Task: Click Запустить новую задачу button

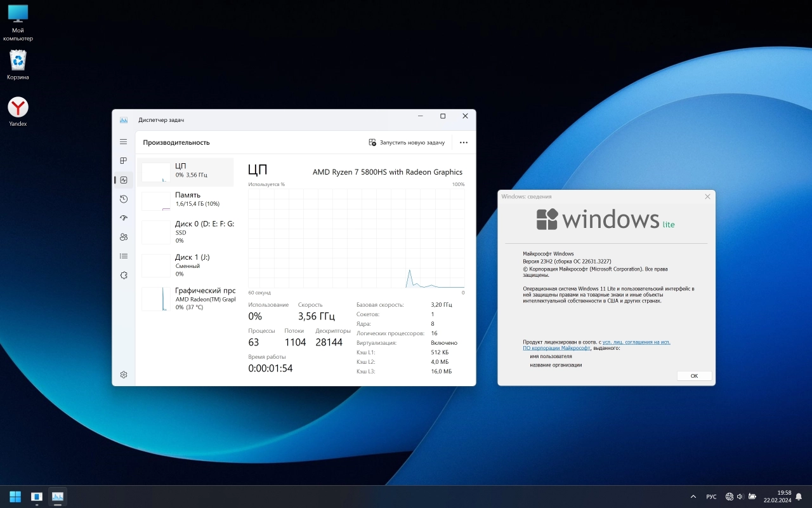Action: [x=407, y=142]
